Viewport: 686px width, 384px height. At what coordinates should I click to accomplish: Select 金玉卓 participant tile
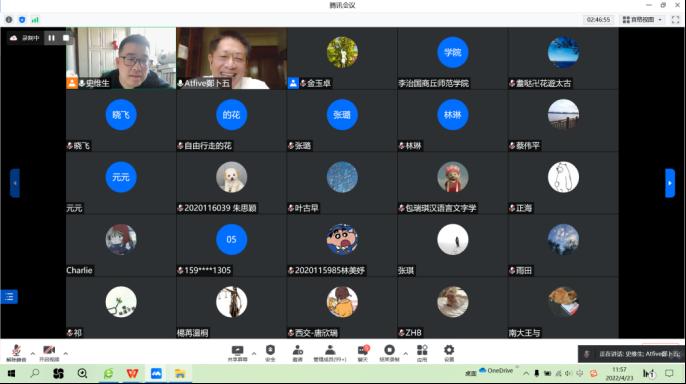pos(342,58)
